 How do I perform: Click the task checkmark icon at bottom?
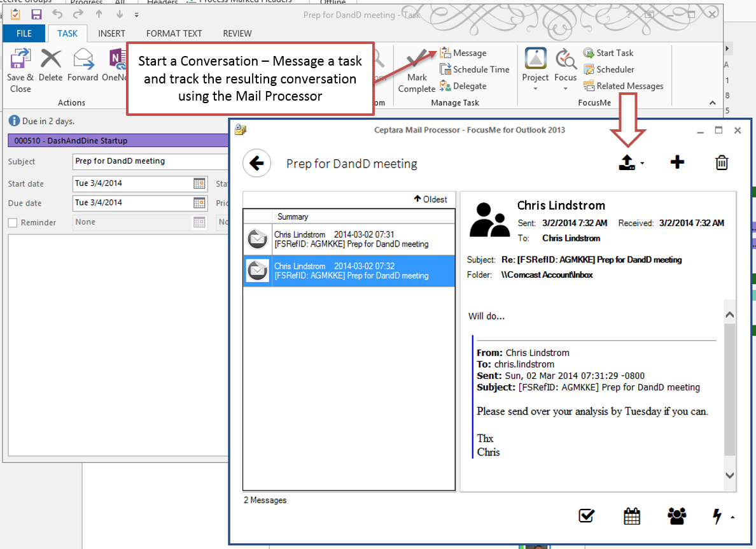[587, 516]
